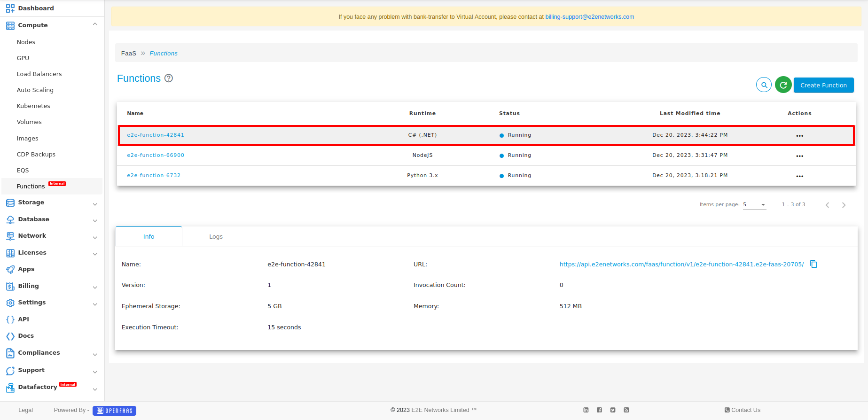Image resolution: width=868 pixels, height=420 pixels.
Task: Click the FaaS breadcrumb
Action: (x=128, y=54)
